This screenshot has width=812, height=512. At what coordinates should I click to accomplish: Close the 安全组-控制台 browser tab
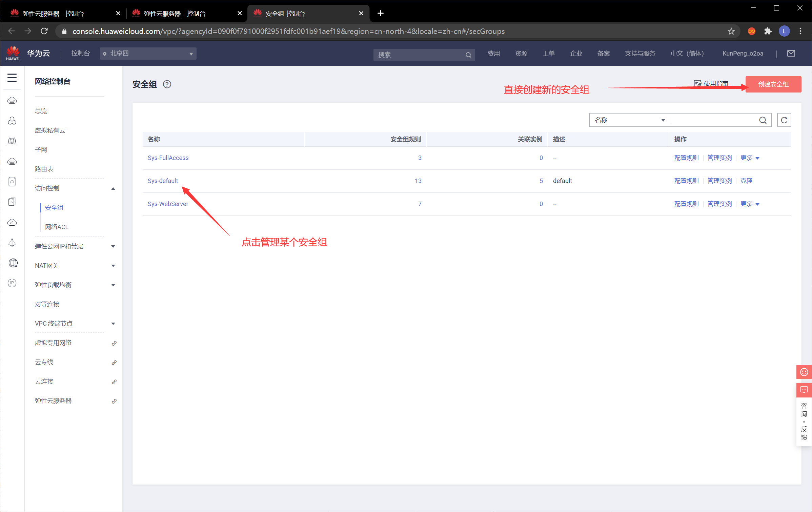click(x=361, y=13)
